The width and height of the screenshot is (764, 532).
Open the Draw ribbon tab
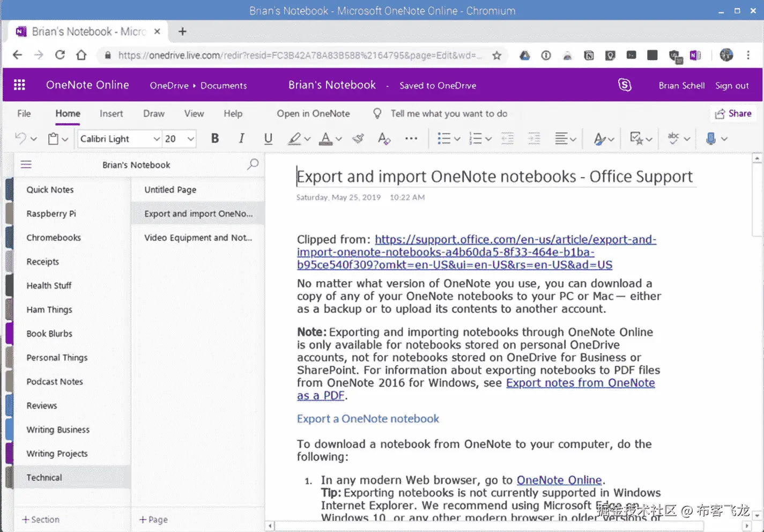point(153,114)
